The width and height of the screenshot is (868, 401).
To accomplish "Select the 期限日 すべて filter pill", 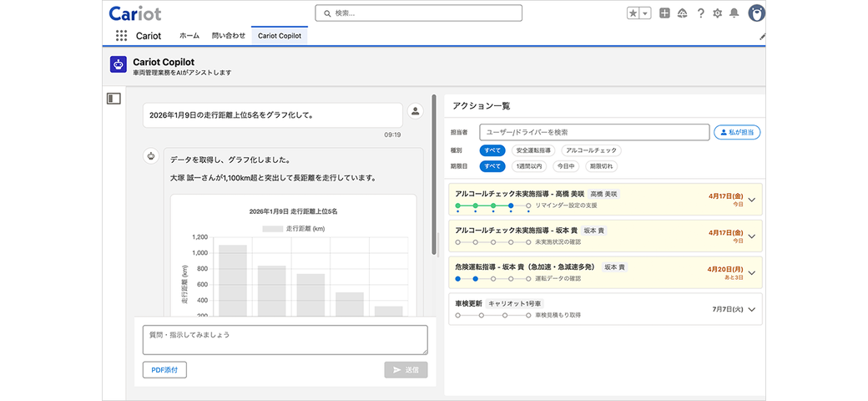I will (492, 166).
